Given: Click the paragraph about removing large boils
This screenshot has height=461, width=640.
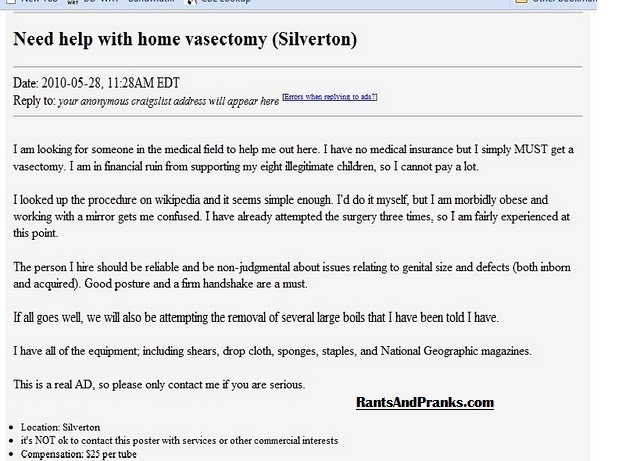Looking at the screenshot, I should click(x=255, y=318).
